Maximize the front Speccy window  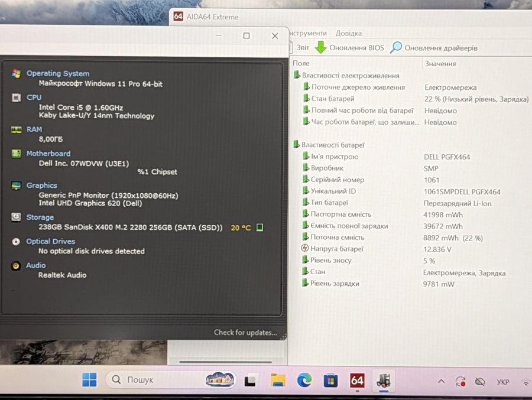tap(246, 35)
